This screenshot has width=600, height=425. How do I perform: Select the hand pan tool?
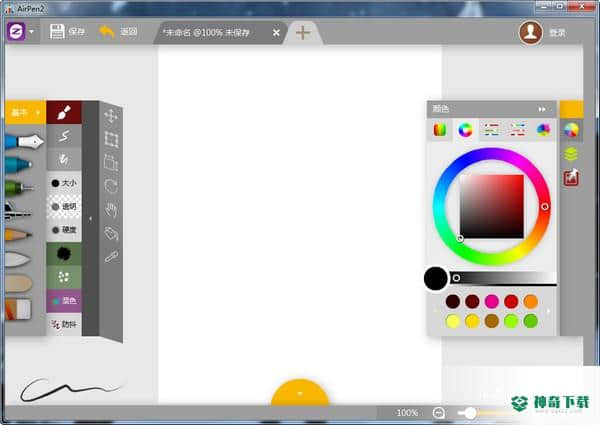pos(111,210)
